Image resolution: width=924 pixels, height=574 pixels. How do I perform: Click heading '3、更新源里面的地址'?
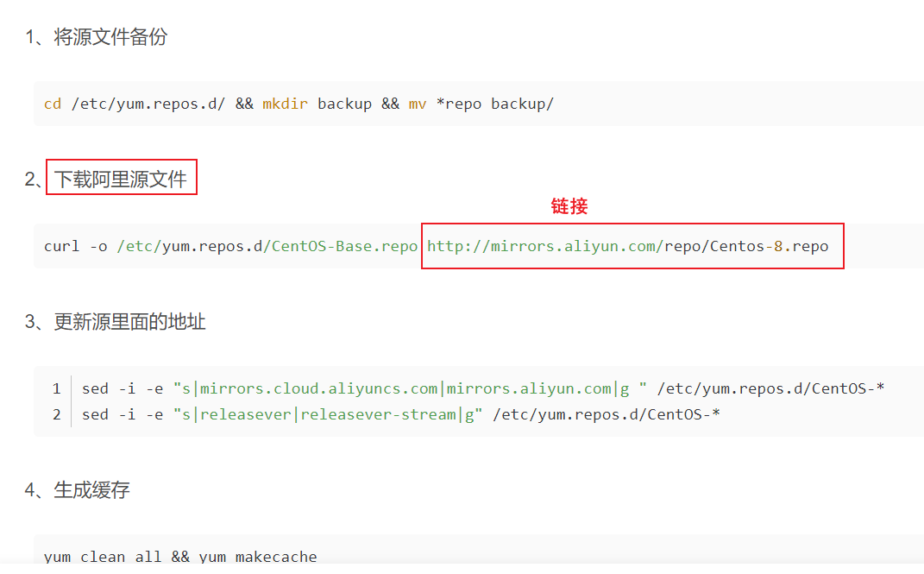[115, 322]
